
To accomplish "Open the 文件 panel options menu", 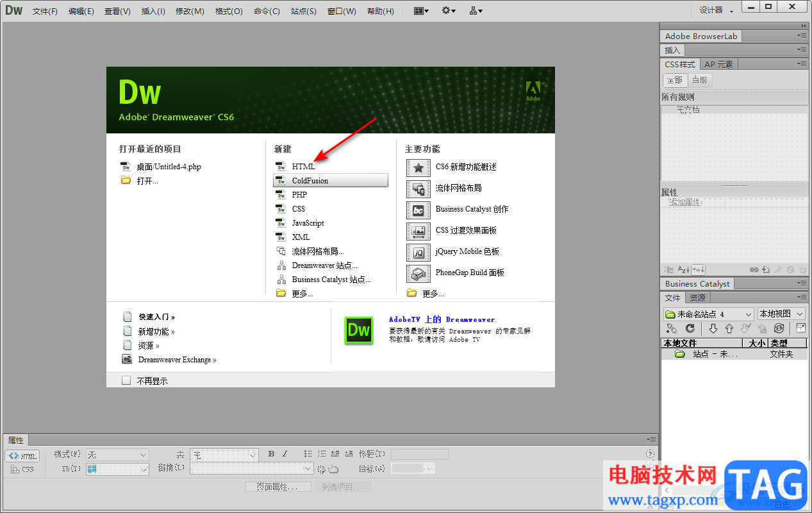I will pos(802,298).
